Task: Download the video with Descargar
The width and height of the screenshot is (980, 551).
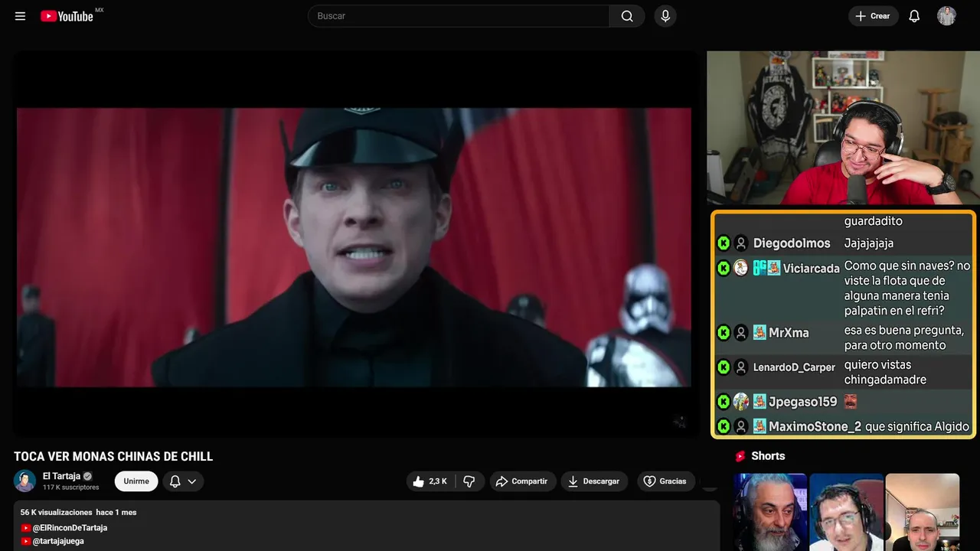Action: click(594, 481)
